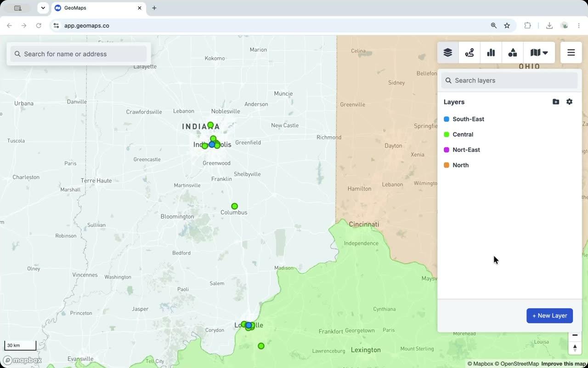Click the green marker near Columbus
The width and height of the screenshot is (588, 368).
click(234, 206)
